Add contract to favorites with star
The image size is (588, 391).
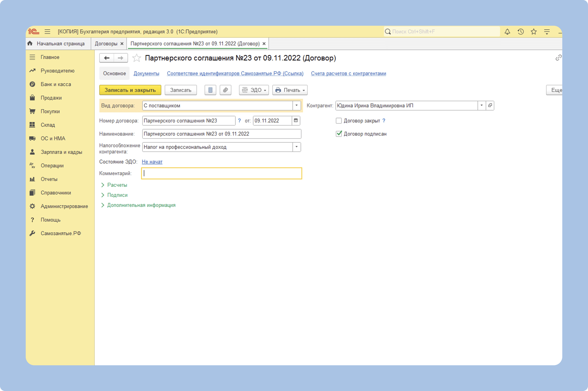136,58
